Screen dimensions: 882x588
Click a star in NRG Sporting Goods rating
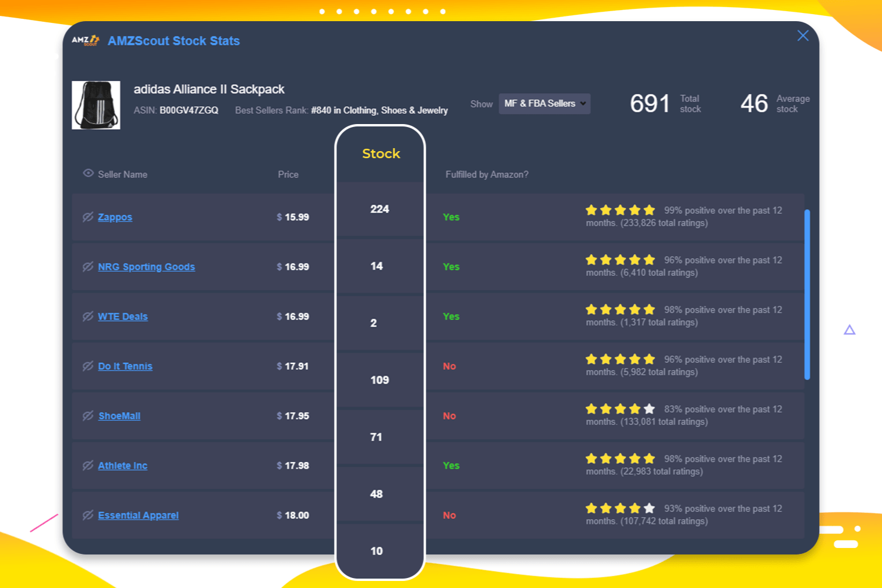620,259
